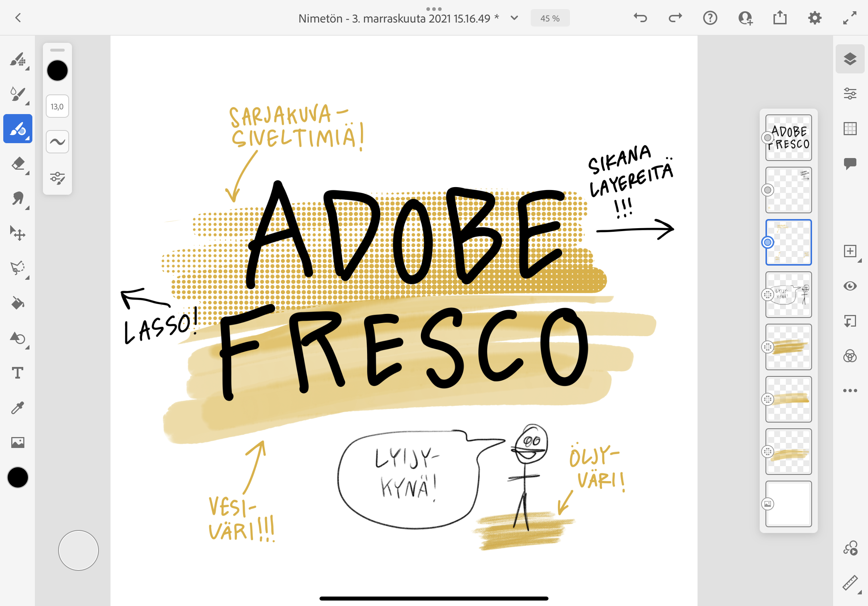Click blue layer badge on selected layer

pyautogui.click(x=767, y=242)
